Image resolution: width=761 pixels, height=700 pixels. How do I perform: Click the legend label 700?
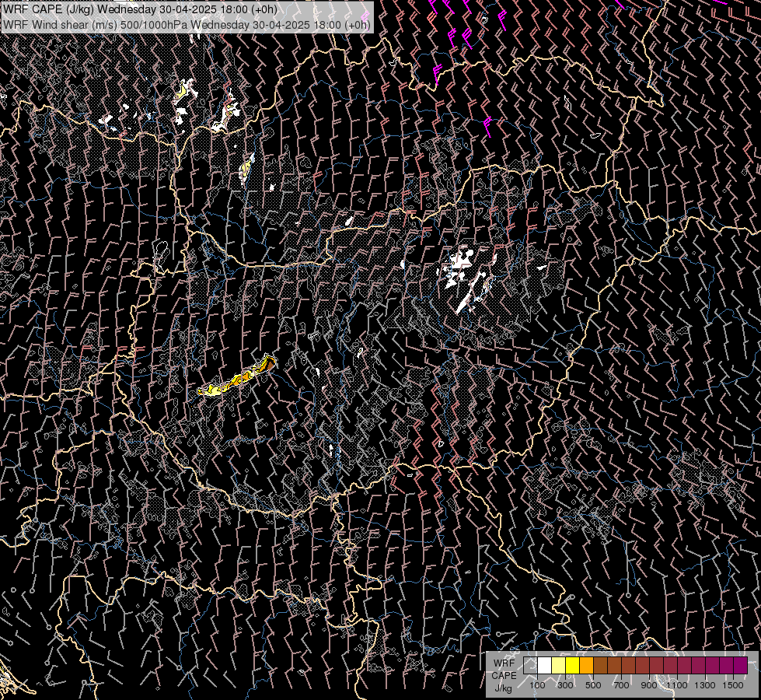[621, 685]
